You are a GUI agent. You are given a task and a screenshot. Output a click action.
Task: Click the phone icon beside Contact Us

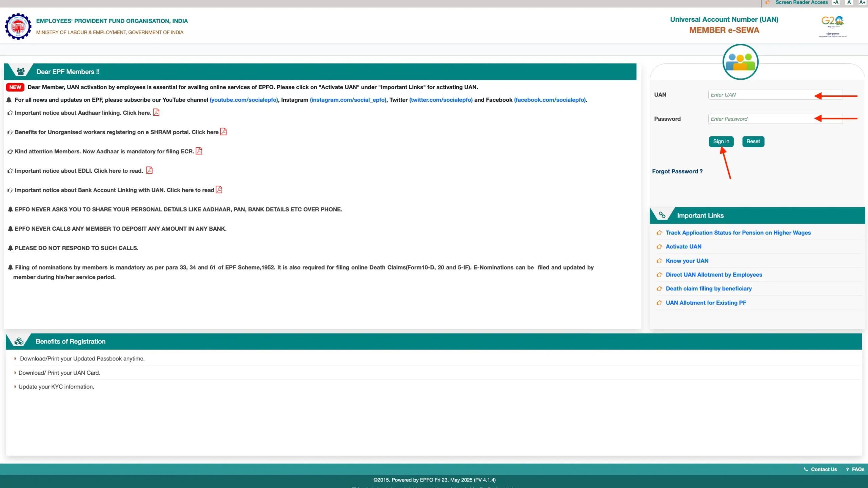[x=805, y=469]
